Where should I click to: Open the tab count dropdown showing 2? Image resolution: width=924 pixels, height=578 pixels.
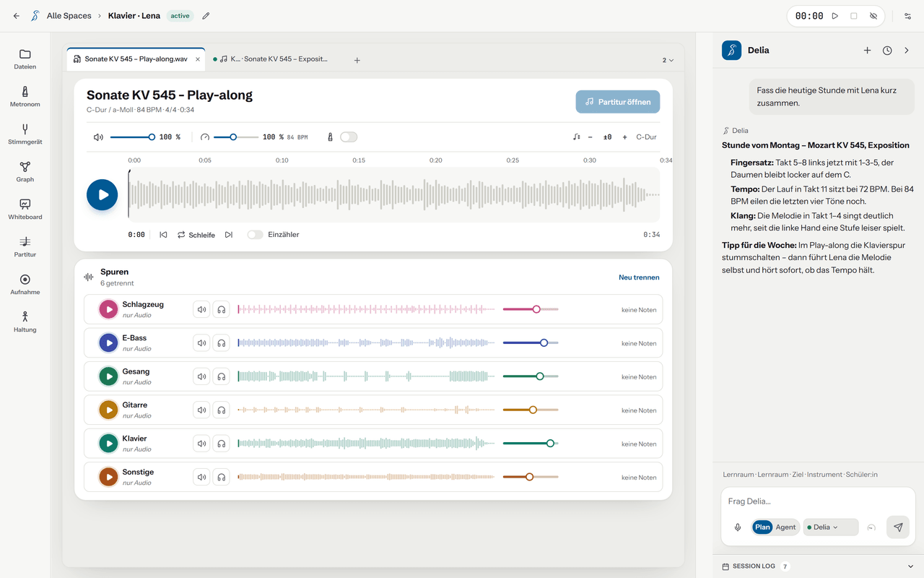pyautogui.click(x=668, y=60)
